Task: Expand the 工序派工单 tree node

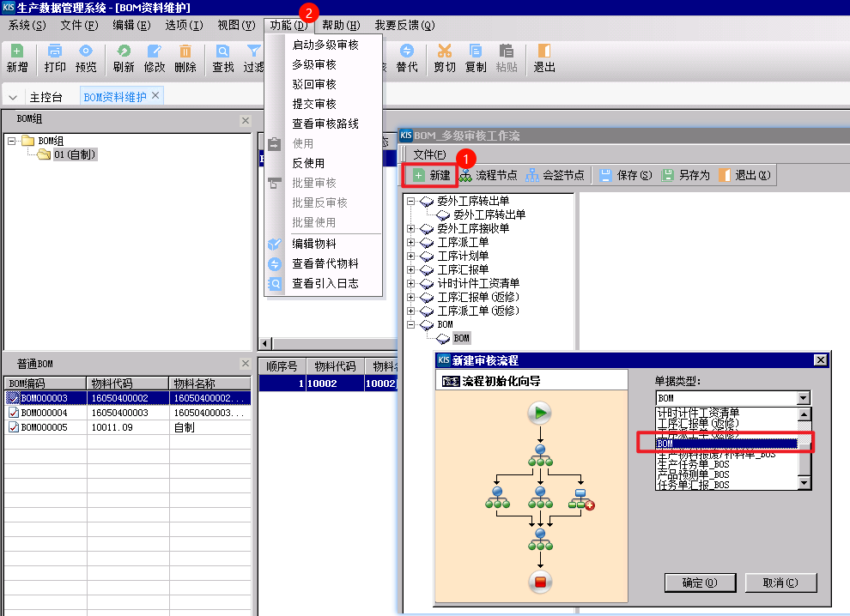Action: [x=411, y=242]
